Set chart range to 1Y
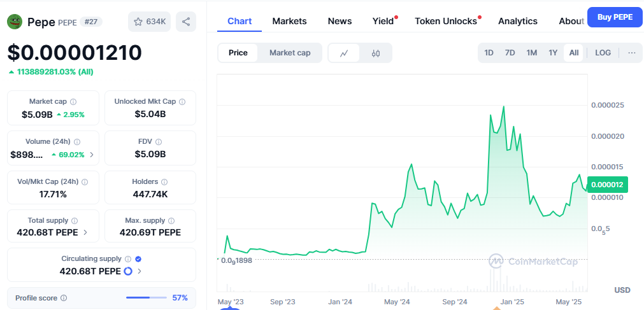644x310 pixels. 553,53
